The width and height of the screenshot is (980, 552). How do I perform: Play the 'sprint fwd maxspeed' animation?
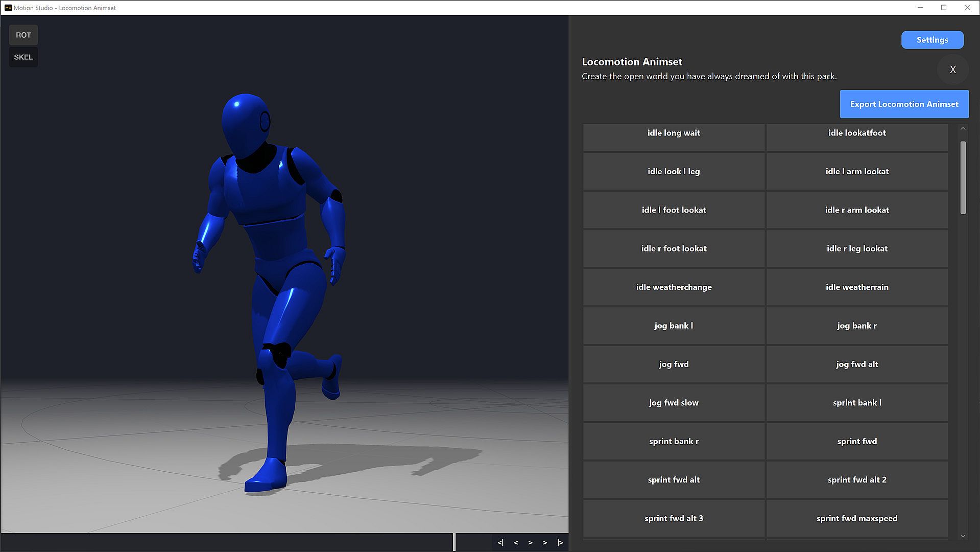tap(856, 518)
